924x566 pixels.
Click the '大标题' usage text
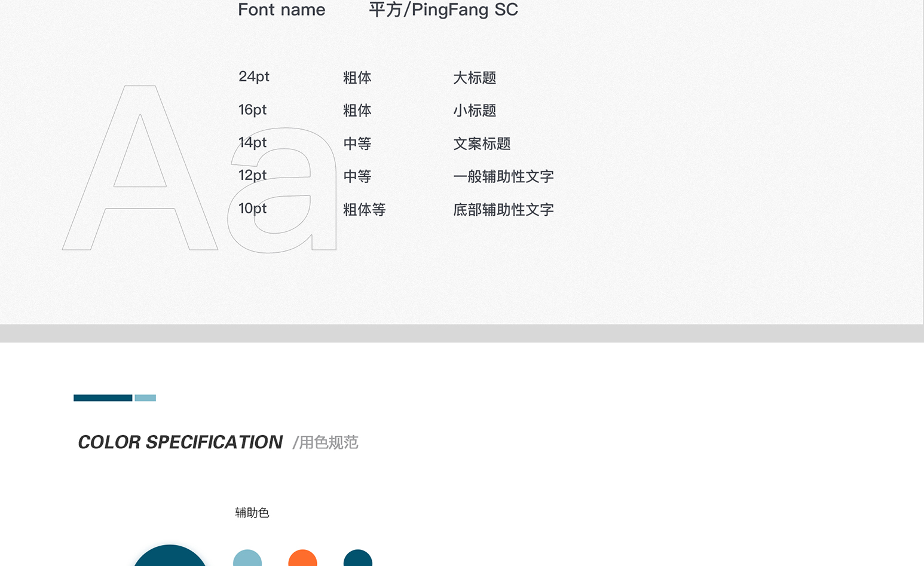[475, 78]
